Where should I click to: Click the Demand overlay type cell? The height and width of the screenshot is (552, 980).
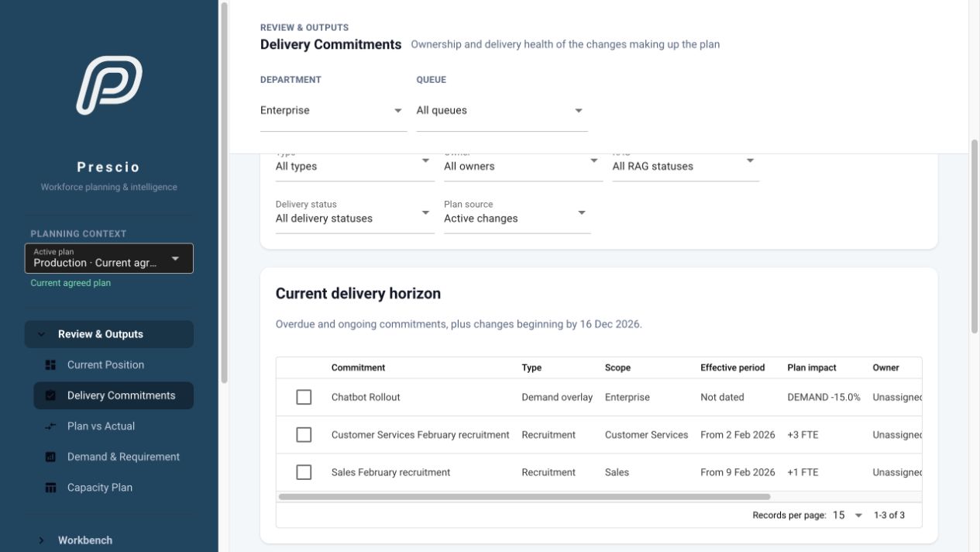pos(557,397)
